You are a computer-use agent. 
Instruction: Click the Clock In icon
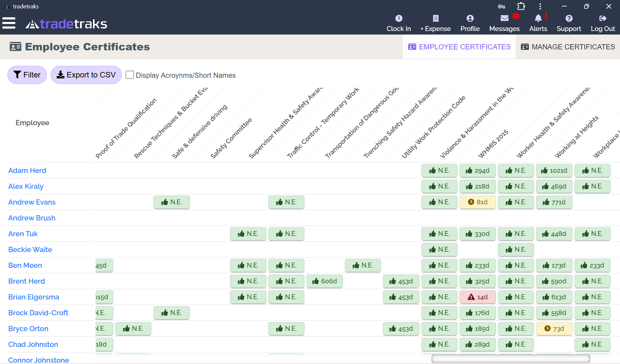point(398,19)
